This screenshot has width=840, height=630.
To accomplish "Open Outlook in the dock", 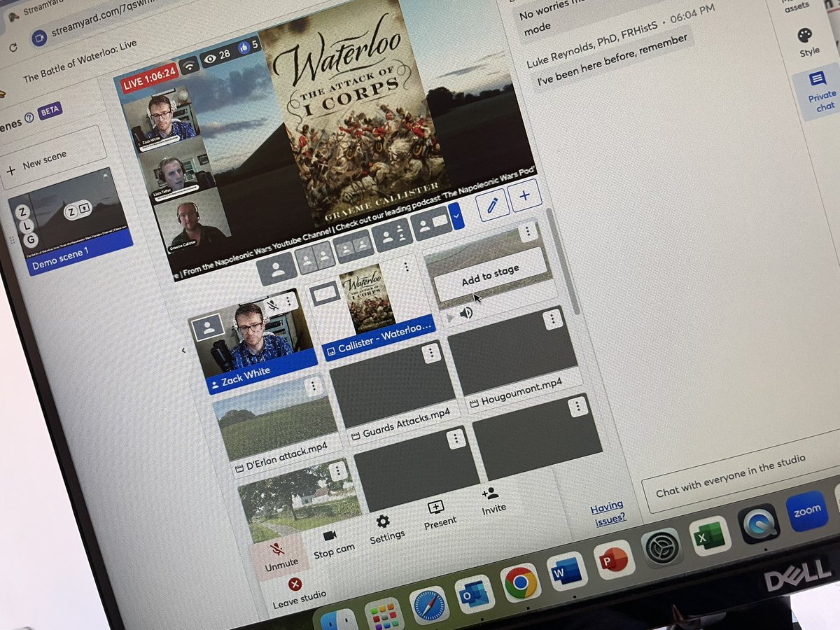I will coord(474,594).
